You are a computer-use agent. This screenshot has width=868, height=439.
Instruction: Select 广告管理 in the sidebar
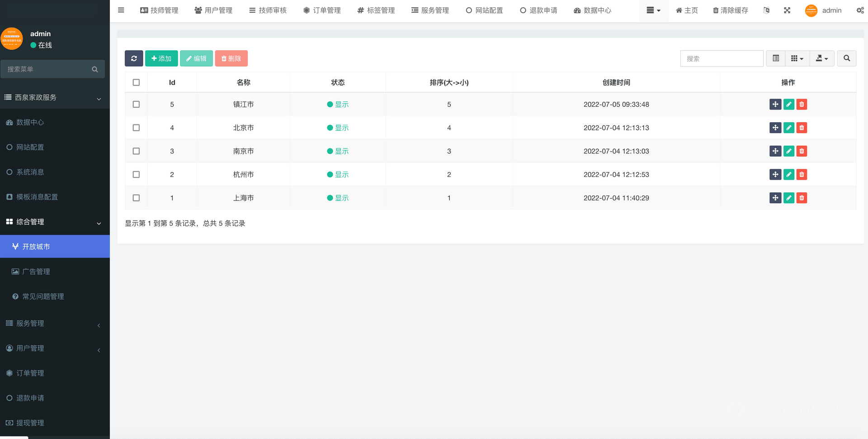pyautogui.click(x=36, y=272)
